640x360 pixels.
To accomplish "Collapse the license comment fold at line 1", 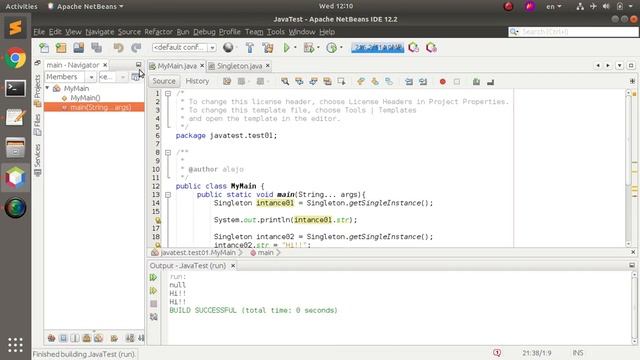I will click(168, 93).
